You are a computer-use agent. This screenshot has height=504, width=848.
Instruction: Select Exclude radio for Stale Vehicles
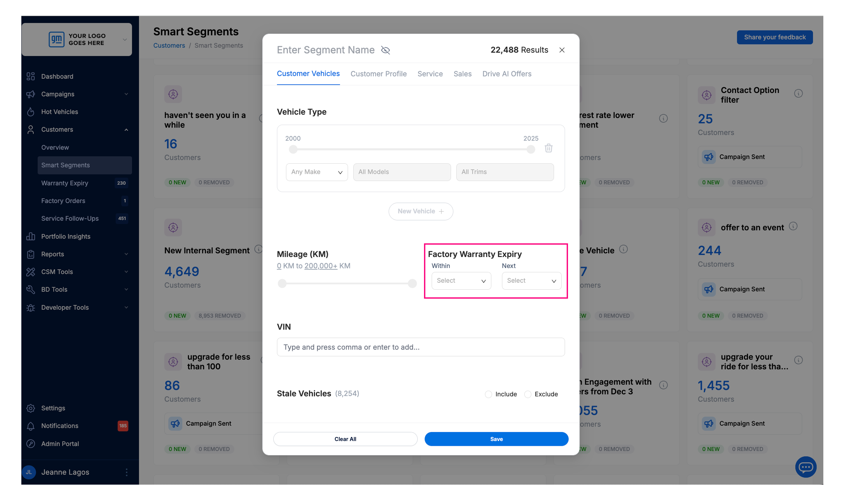(527, 394)
